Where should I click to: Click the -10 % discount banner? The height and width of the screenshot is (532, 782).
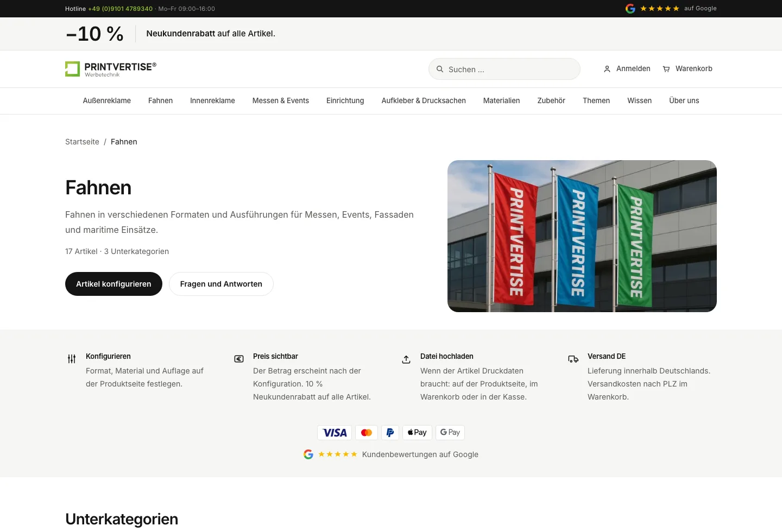(x=94, y=34)
